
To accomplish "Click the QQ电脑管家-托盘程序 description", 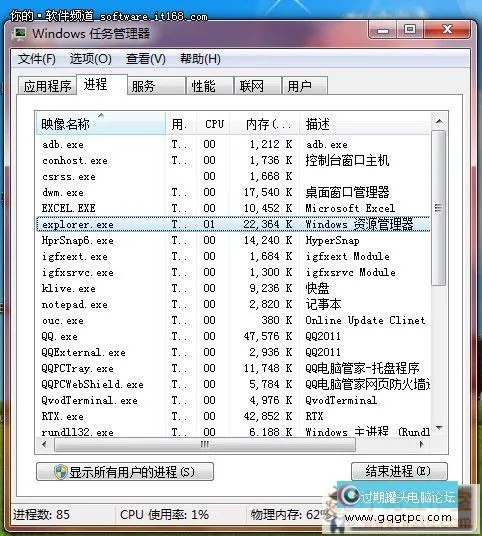I will [362, 368].
